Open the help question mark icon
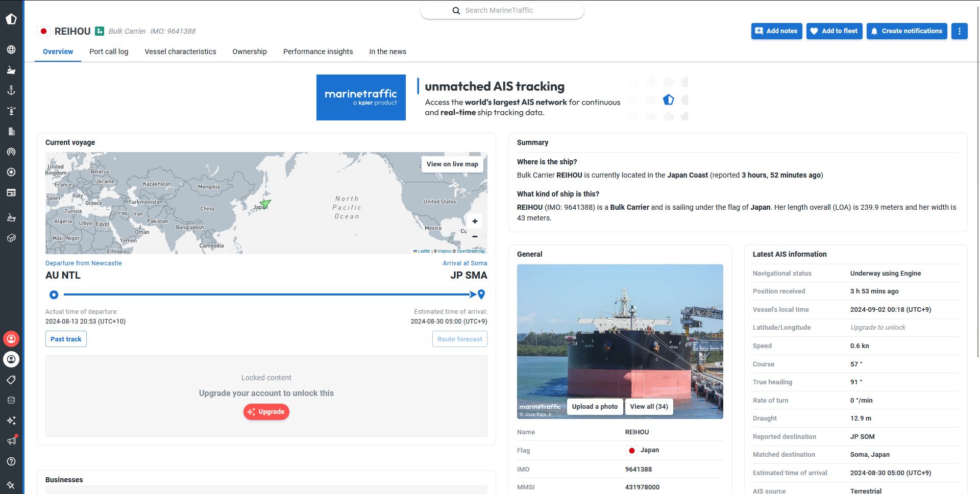 [11, 461]
